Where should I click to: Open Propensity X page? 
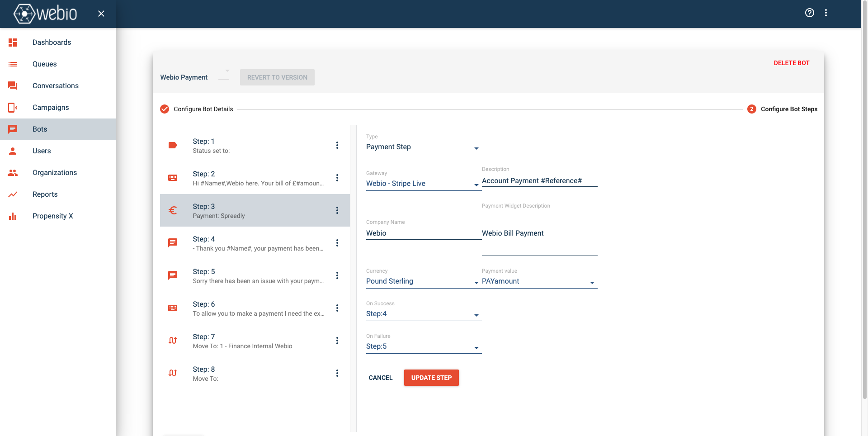(x=58, y=216)
